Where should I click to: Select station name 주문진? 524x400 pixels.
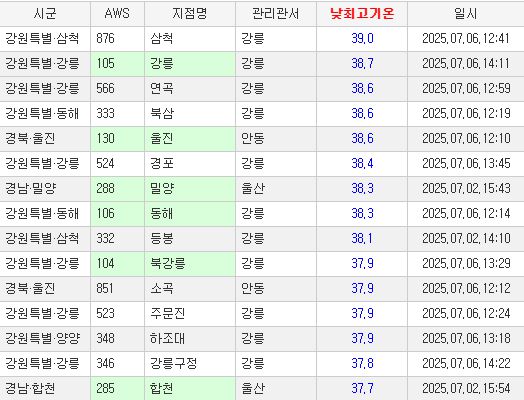[167, 313]
